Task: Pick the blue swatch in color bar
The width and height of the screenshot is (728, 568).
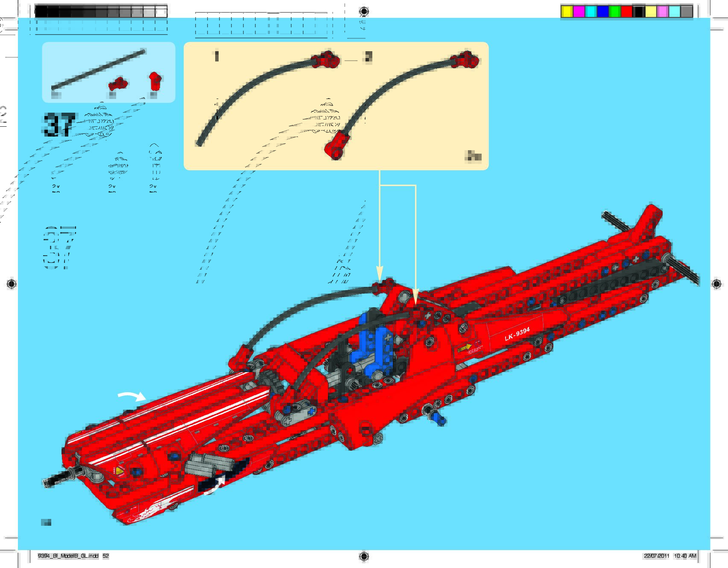Action: click(602, 12)
